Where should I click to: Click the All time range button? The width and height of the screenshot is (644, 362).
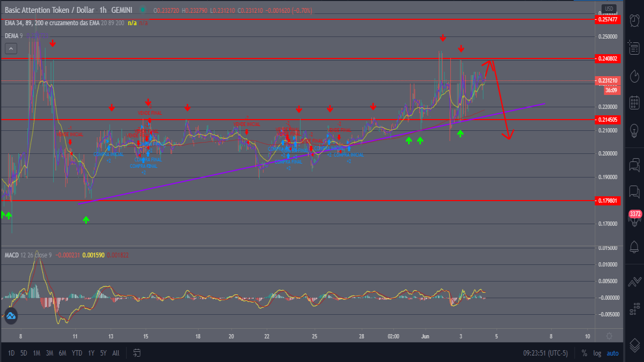click(115, 353)
